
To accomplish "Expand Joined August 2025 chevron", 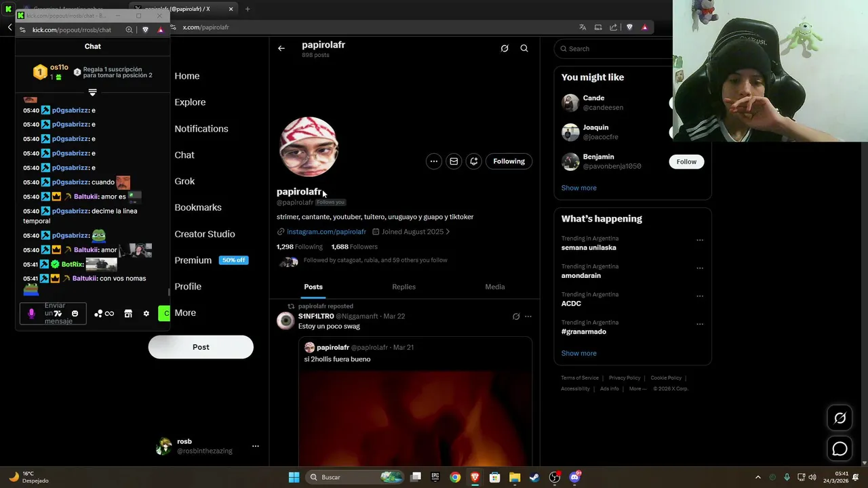I will tap(448, 232).
